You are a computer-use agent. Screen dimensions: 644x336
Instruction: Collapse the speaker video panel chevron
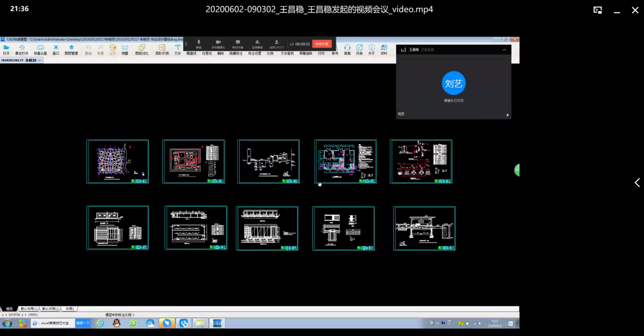click(x=504, y=50)
